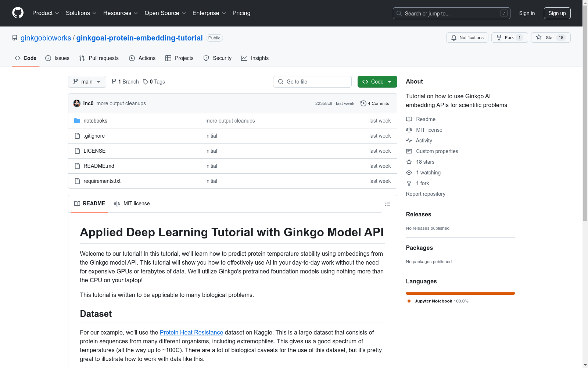Click the commit history clock icon

pos(363,103)
